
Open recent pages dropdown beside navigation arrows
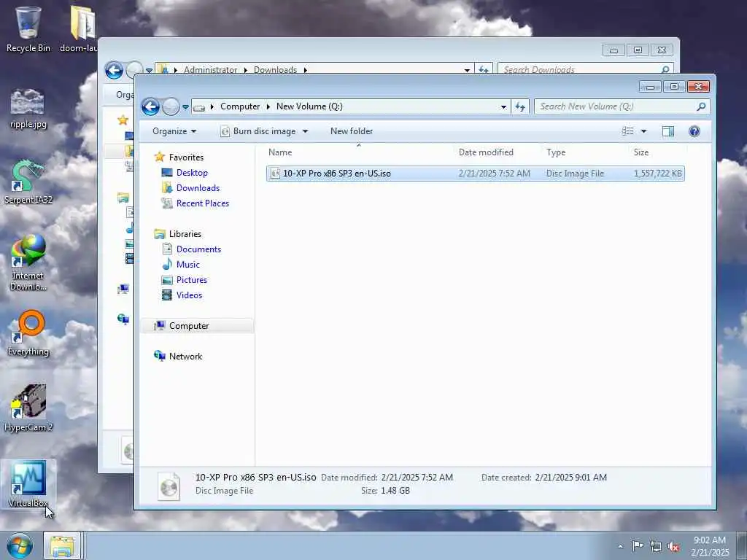(185, 106)
